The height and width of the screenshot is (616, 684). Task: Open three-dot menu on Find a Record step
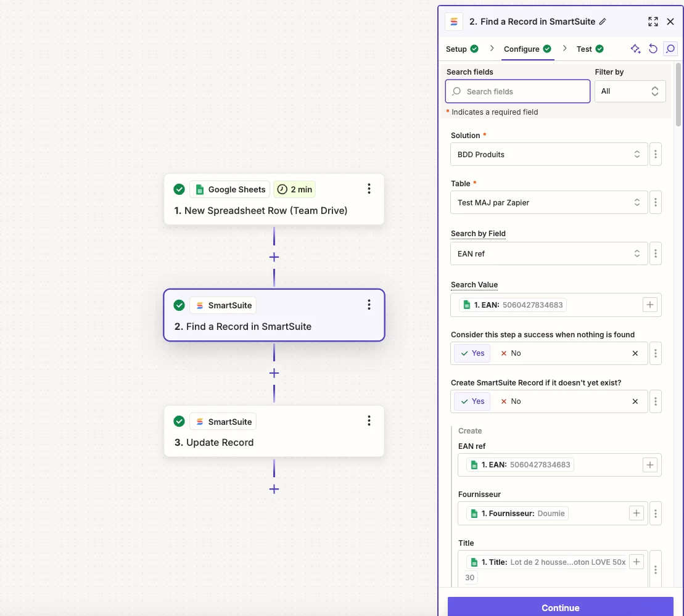pyautogui.click(x=369, y=305)
